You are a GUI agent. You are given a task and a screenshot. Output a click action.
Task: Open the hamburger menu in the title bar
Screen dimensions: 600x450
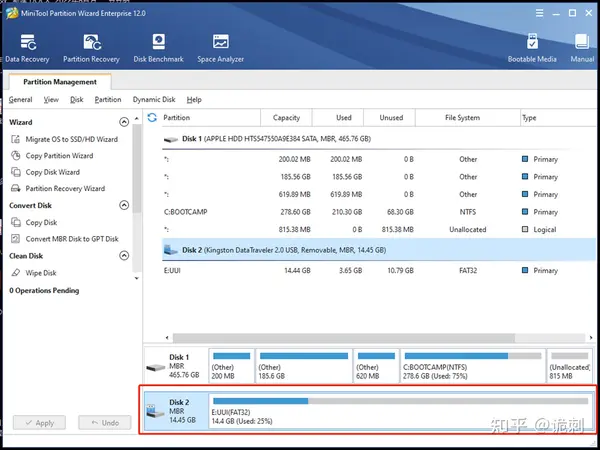tap(540, 13)
